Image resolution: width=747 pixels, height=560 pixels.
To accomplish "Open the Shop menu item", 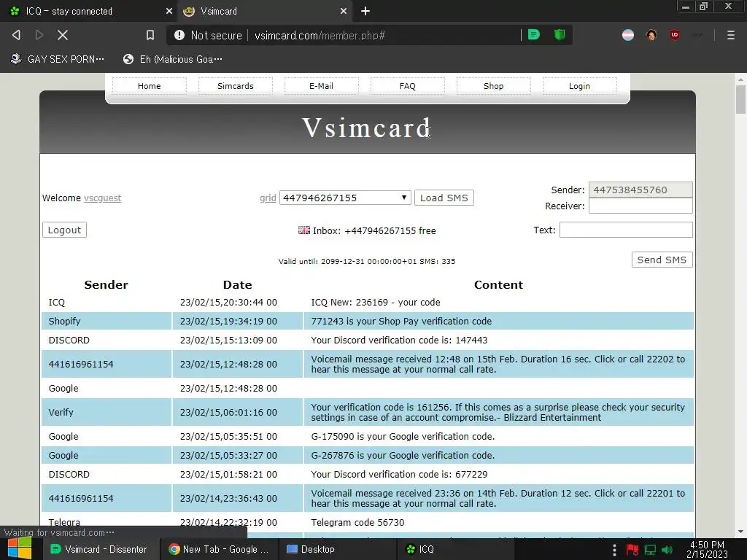I will [x=494, y=86].
